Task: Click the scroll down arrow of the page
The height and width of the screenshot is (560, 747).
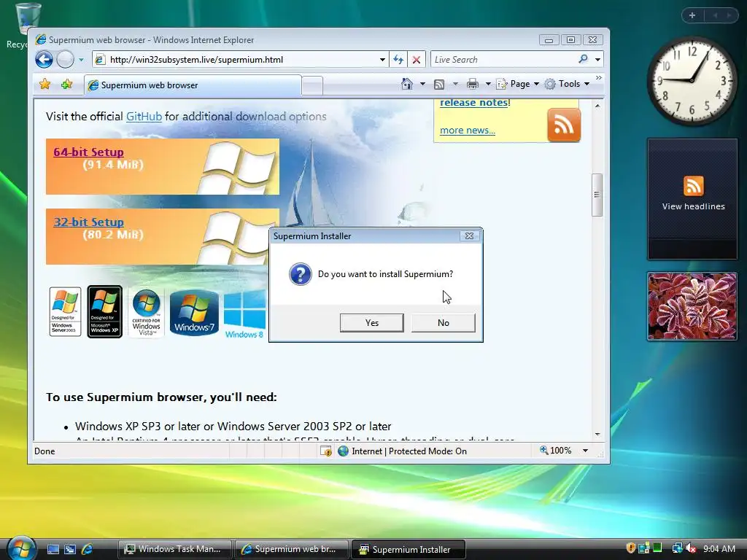Action: (597, 435)
